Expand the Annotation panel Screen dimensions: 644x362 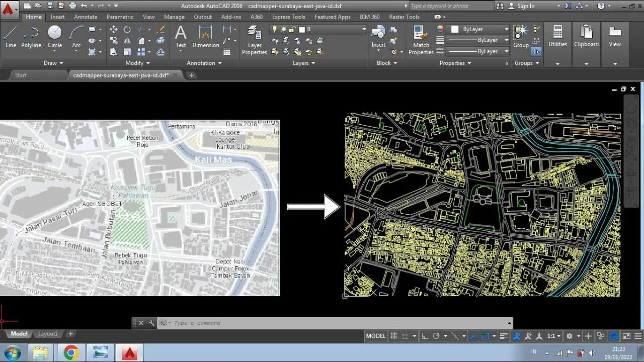point(204,63)
